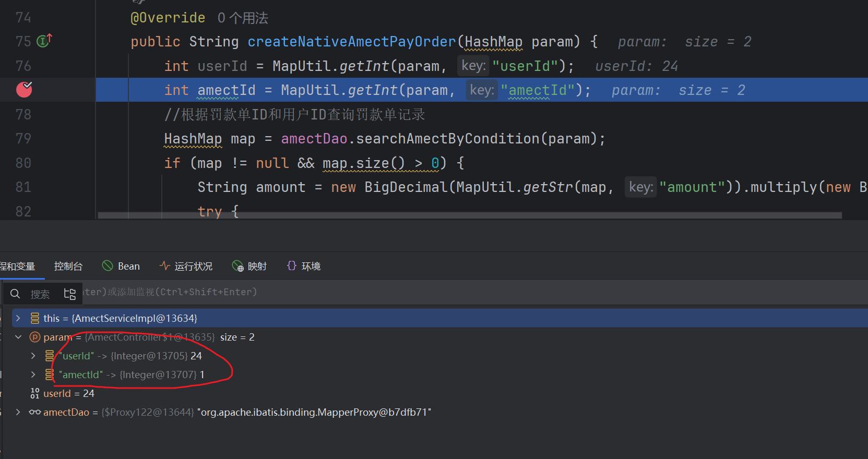Click the pulse icon of the 运行状况 tab
868x459 pixels.
pos(164,266)
